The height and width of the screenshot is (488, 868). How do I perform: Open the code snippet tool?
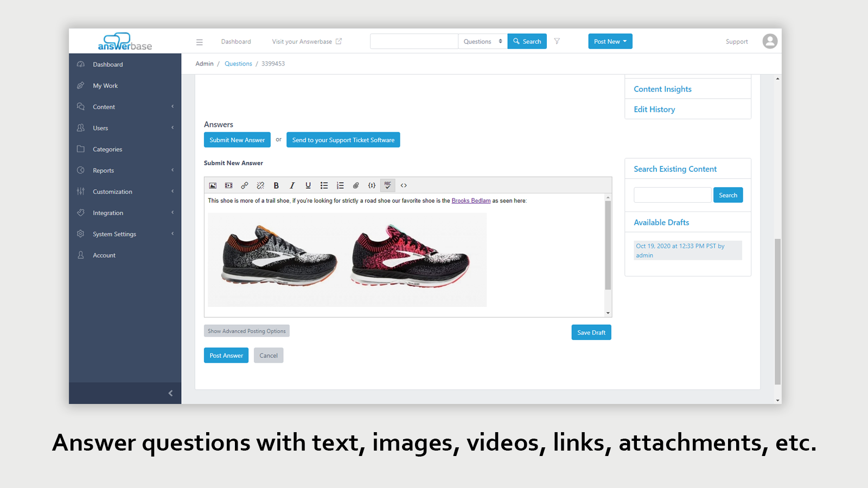[x=372, y=185]
